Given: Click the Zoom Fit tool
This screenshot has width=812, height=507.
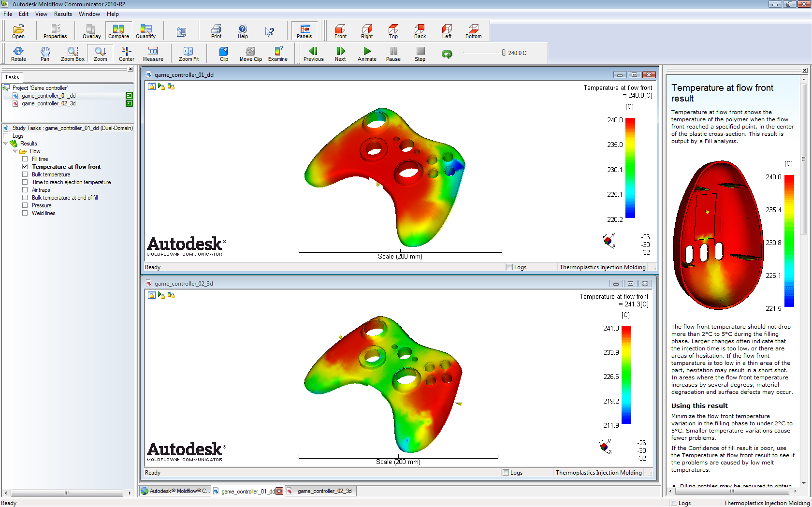Looking at the screenshot, I should tap(188, 54).
